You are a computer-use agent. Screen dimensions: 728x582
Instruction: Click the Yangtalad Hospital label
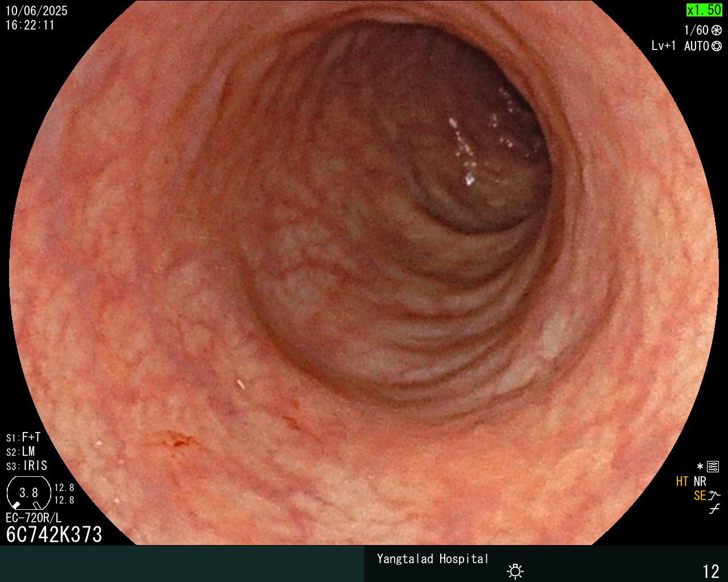point(433,559)
